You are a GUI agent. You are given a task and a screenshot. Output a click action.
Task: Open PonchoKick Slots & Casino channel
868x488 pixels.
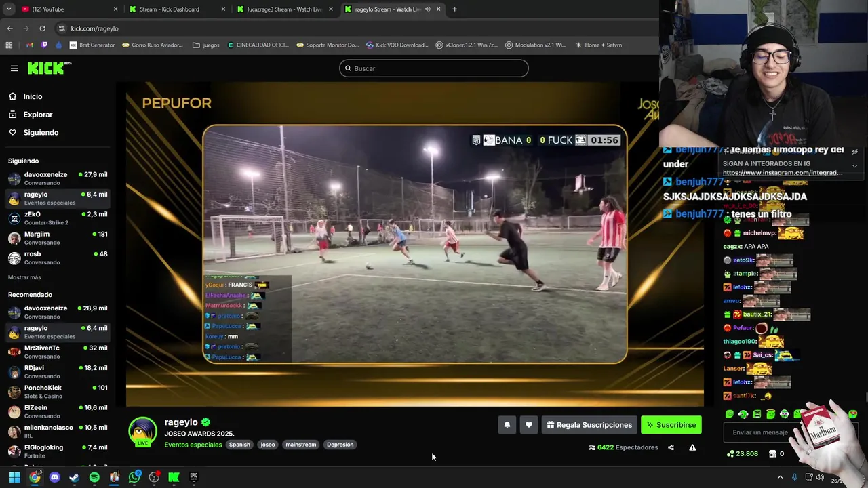click(x=58, y=392)
